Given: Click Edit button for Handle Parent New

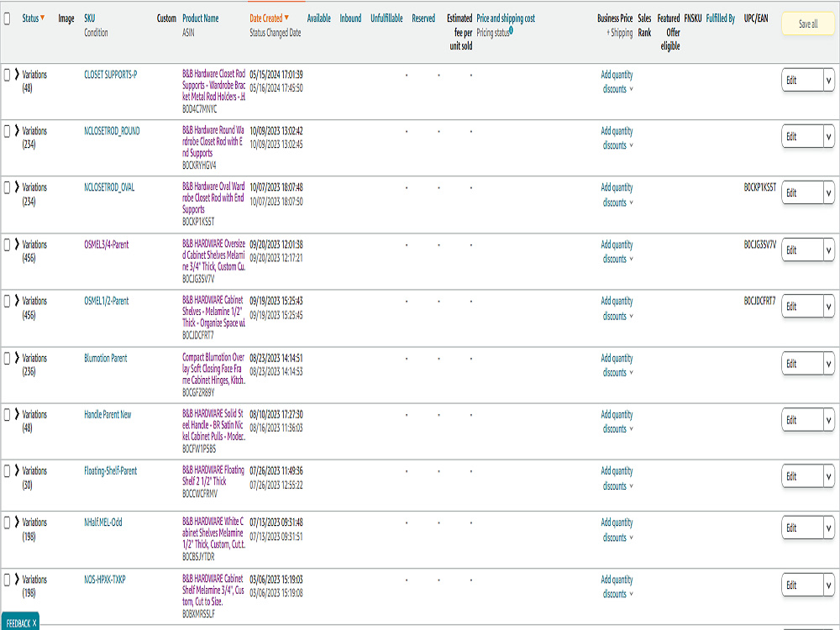Looking at the screenshot, I should (x=802, y=421).
